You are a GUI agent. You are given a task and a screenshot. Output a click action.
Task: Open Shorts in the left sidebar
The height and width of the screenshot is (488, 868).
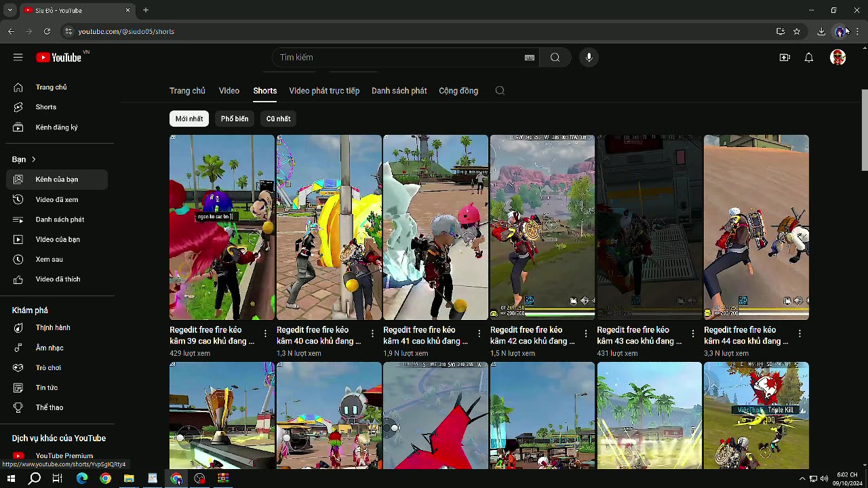[57, 107]
